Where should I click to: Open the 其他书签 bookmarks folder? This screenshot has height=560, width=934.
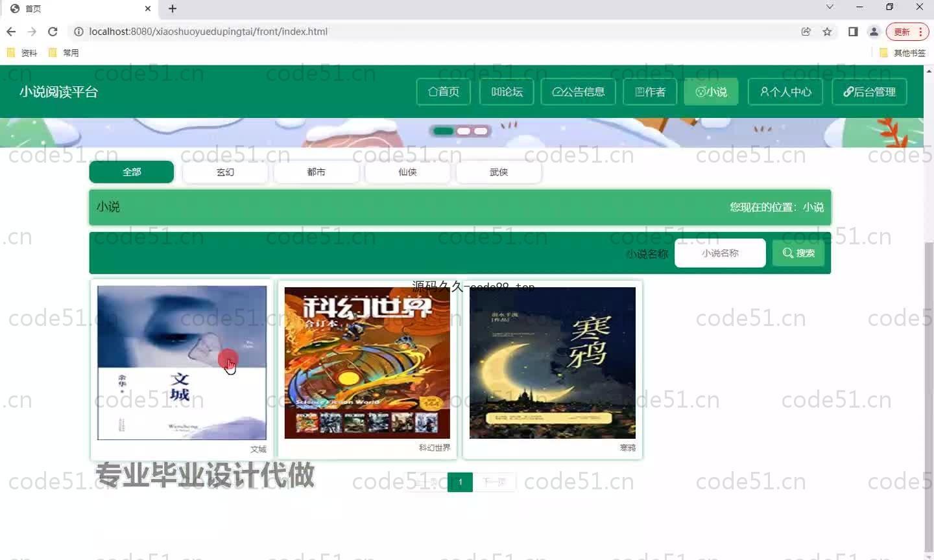(x=902, y=52)
